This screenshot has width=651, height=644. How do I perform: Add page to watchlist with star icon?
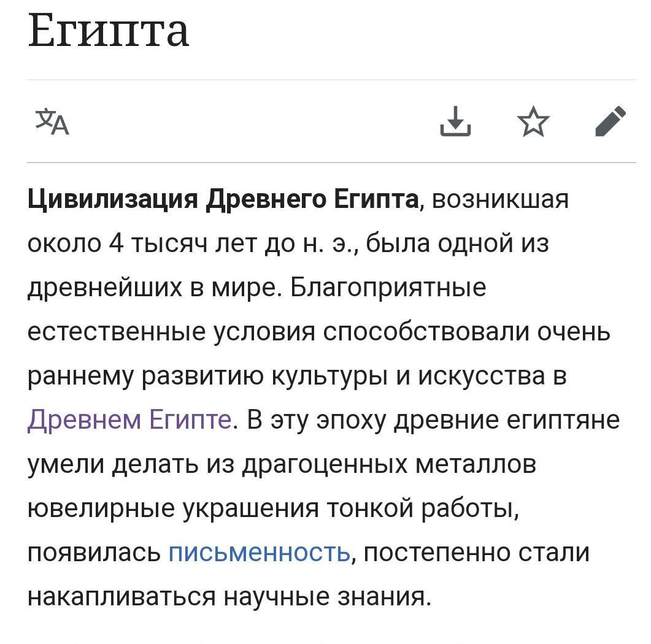[x=533, y=121]
